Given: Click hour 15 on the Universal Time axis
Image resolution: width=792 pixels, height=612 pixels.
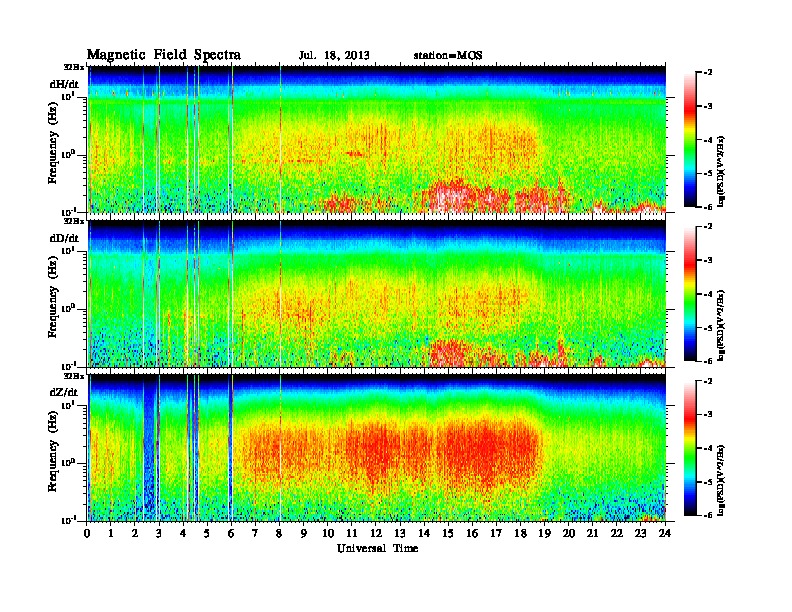Looking at the screenshot, I should pos(448,534).
